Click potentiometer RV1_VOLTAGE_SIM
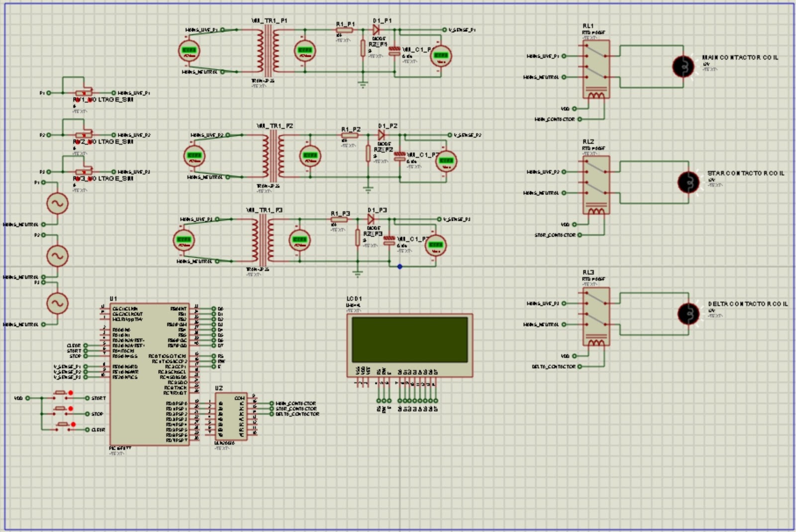The width and height of the screenshot is (796, 532). [x=84, y=92]
